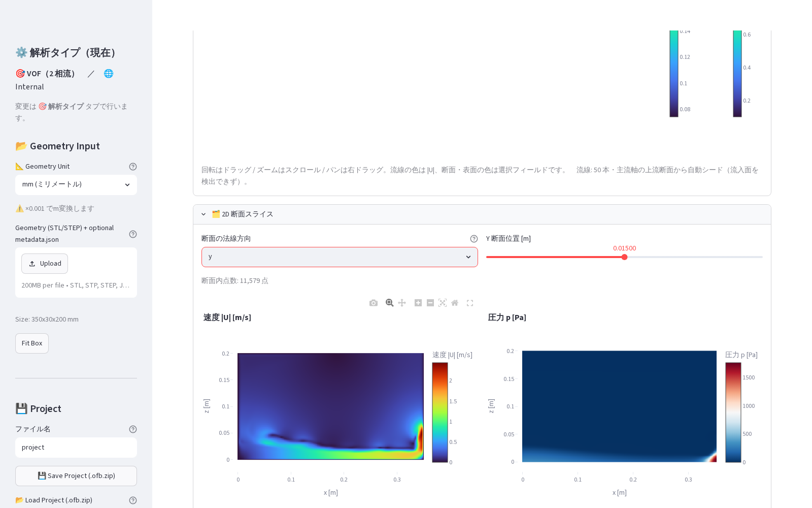812x508 pixels.
Task: Open the velocity plot in fullscreen
Action: tap(470, 303)
